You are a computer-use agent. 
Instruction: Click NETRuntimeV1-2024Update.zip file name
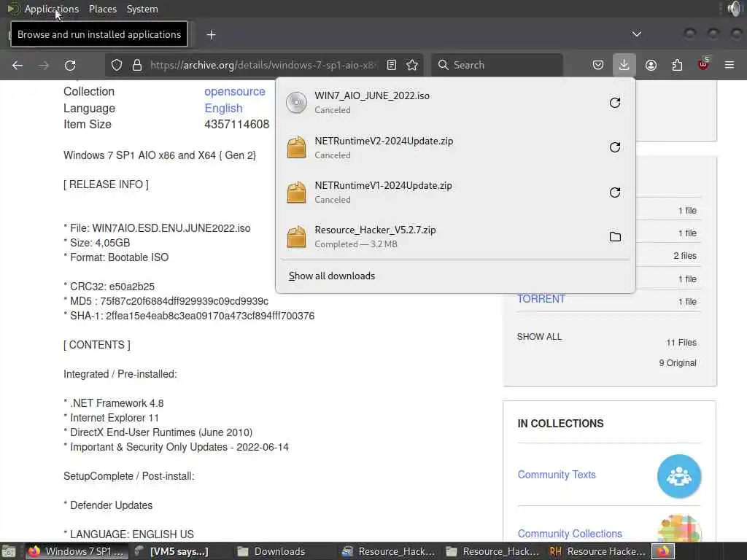click(384, 186)
